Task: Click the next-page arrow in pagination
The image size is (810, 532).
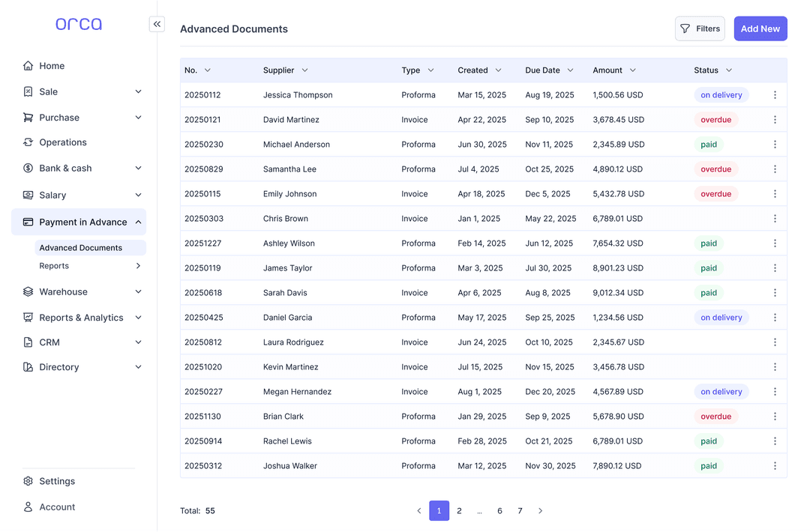Action: pyautogui.click(x=540, y=510)
